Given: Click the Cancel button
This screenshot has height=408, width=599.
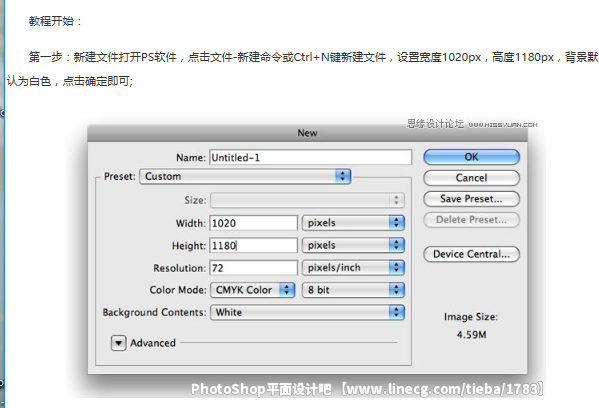Looking at the screenshot, I should pyautogui.click(x=471, y=178).
